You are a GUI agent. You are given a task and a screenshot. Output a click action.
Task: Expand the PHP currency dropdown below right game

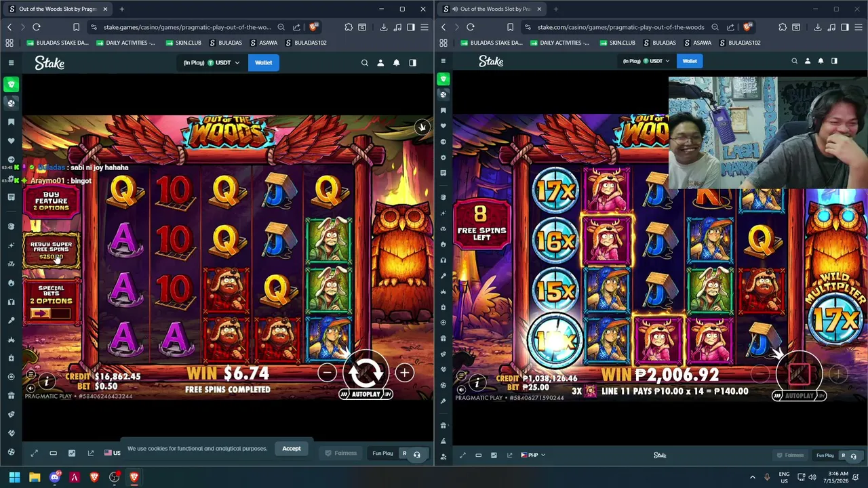coord(533,455)
